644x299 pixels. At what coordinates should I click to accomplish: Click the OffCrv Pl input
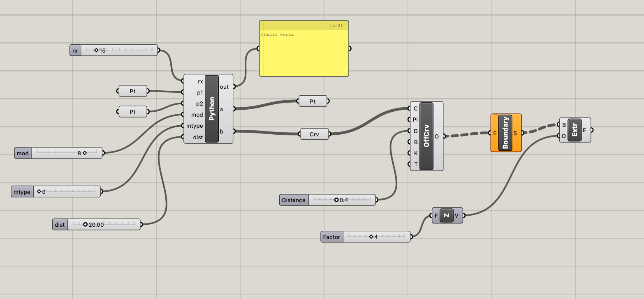[x=415, y=120]
